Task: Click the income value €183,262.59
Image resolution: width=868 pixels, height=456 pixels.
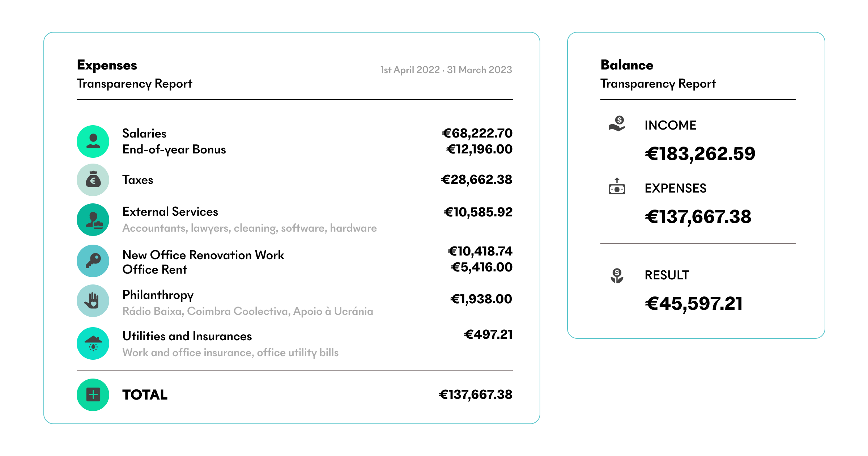Action: (700, 154)
